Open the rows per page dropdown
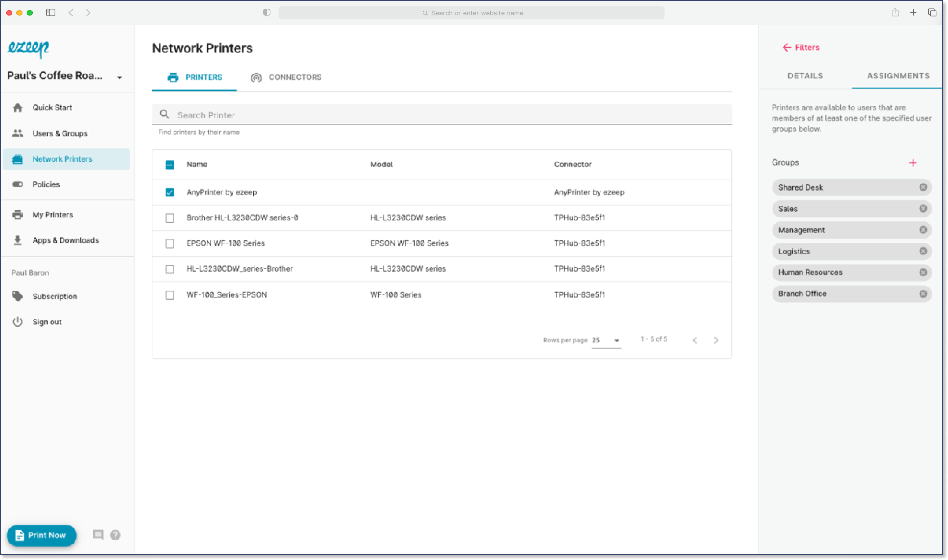The width and height of the screenshot is (948, 560). (x=606, y=340)
